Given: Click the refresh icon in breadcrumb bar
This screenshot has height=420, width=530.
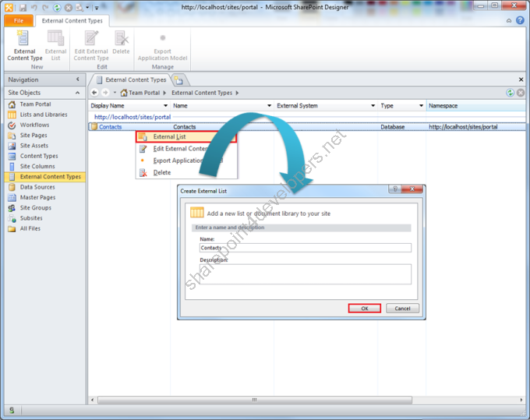Looking at the screenshot, I should (510, 93).
